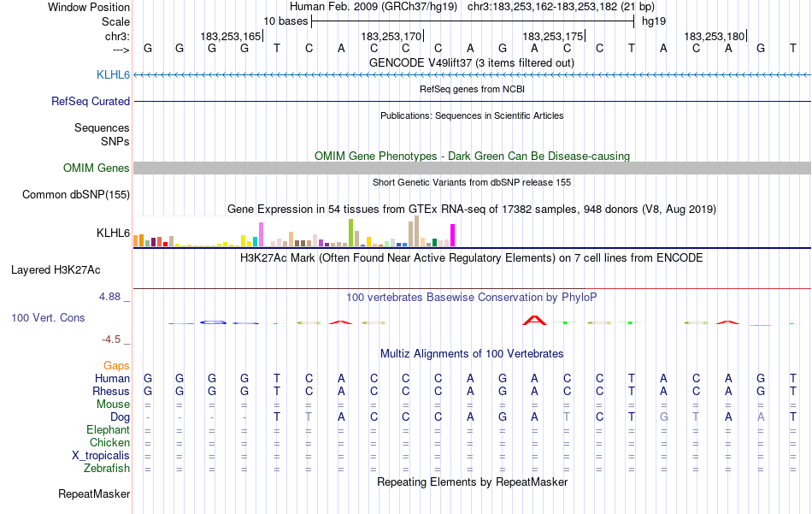Click the gray OMIM Genes item bar
Screen dimensions: 812x514
pos(472,168)
